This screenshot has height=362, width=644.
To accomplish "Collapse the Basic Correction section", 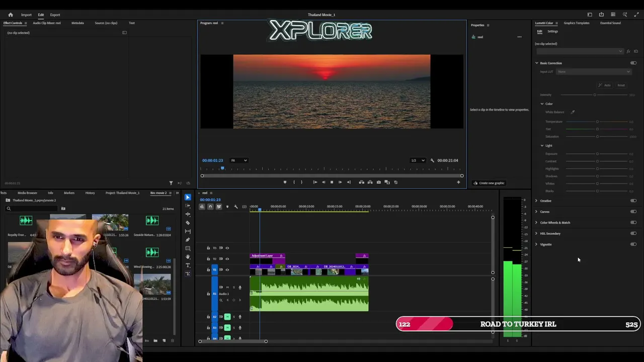I will coord(536,63).
